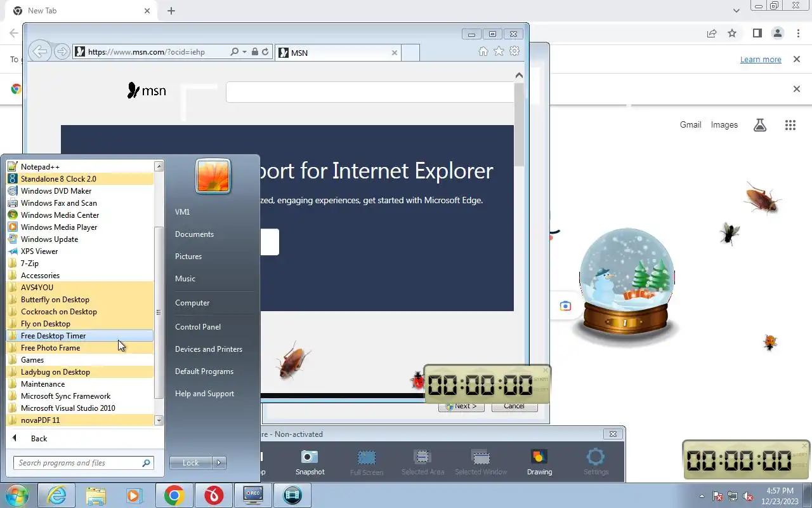Click the Internet Explorer back arrow
The image size is (812, 508).
pos(40,52)
